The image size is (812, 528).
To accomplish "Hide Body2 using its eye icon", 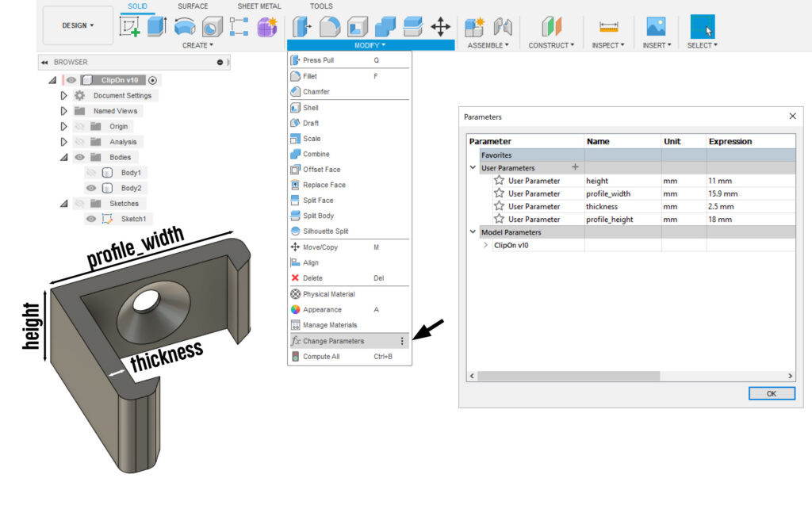I will pyautogui.click(x=91, y=188).
